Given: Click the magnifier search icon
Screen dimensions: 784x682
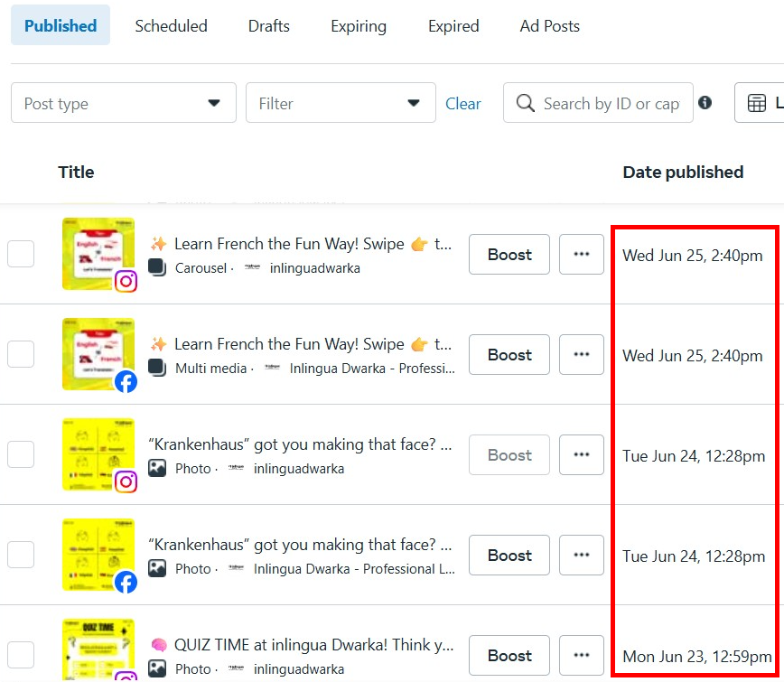Looking at the screenshot, I should point(525,103).
